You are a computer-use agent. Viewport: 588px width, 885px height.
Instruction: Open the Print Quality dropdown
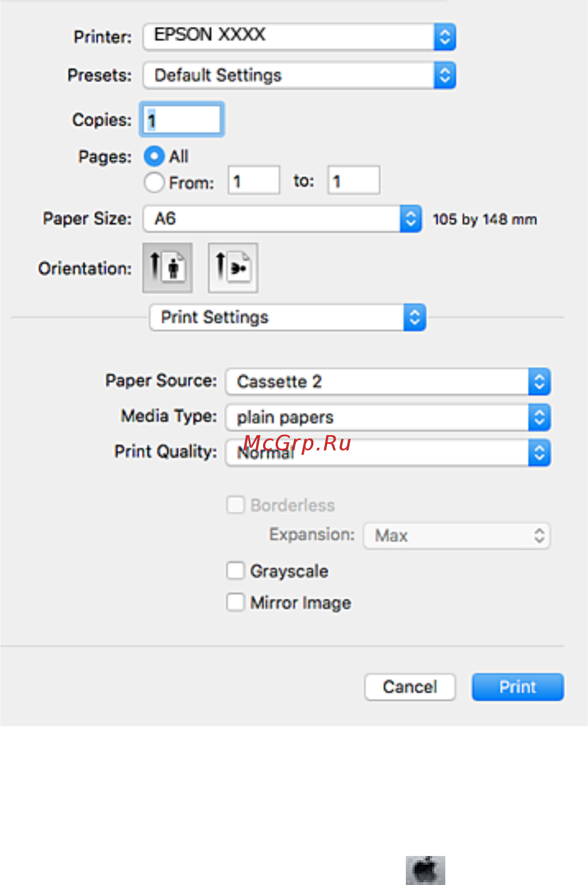pyautogui.click(x=387, y=453)
